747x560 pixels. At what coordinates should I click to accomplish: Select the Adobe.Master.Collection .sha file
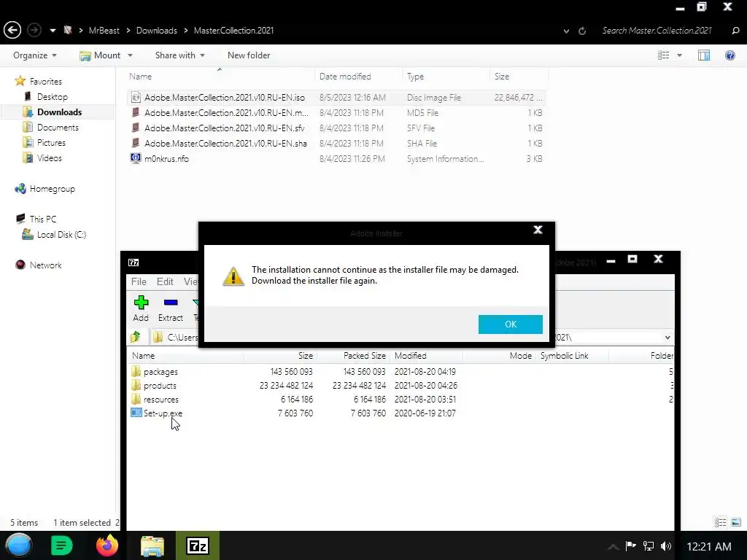click(x=336, y=143)
